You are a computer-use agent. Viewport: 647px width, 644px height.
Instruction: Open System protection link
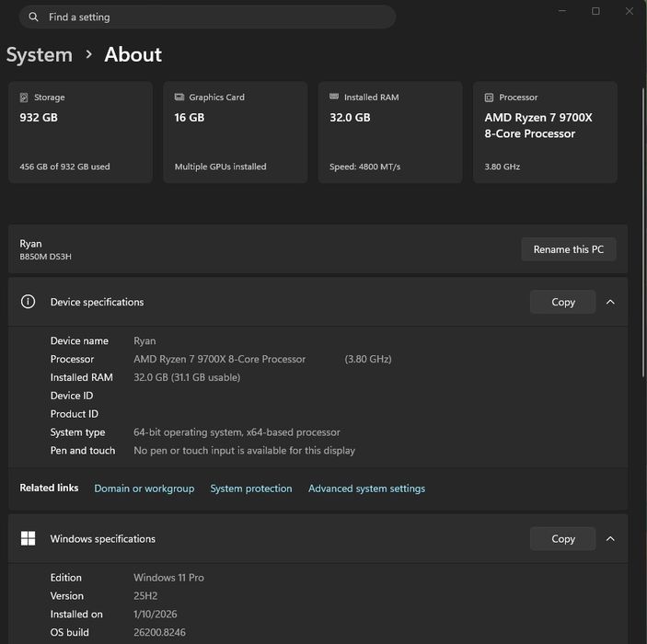coord(251,489)
